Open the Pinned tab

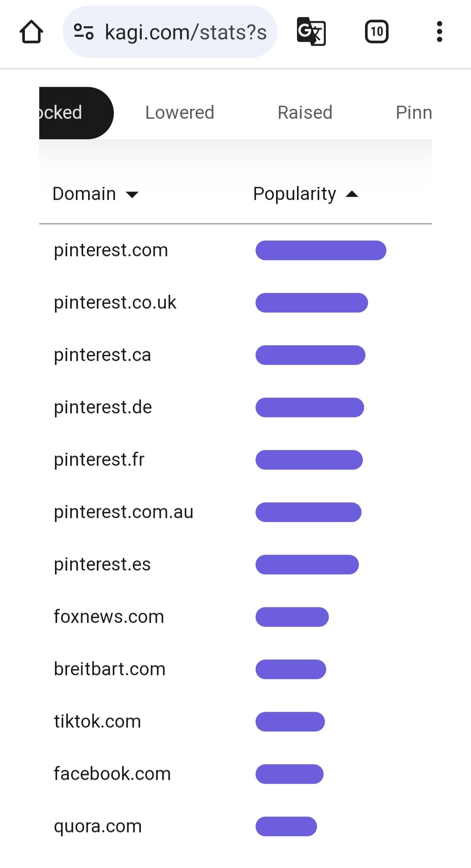coord(413,113)
